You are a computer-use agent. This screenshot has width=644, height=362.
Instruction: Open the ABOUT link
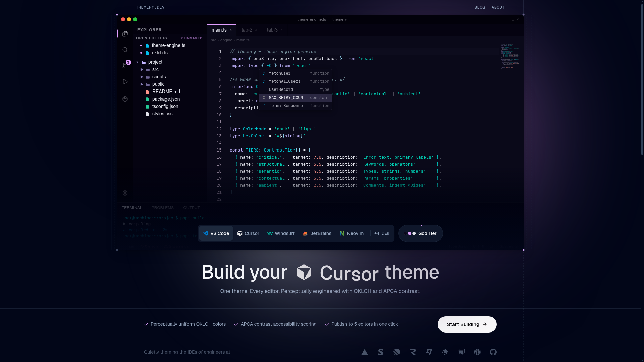(498, 7)
